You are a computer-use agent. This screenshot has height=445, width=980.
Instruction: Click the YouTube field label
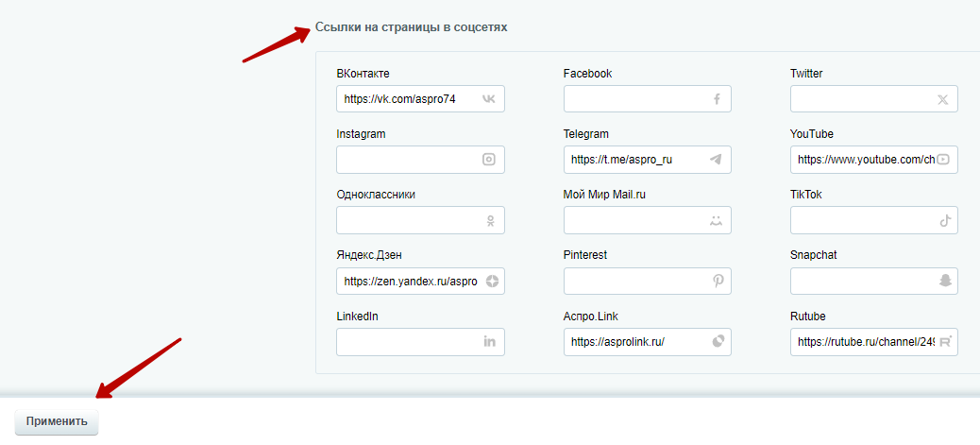[811, 134]
